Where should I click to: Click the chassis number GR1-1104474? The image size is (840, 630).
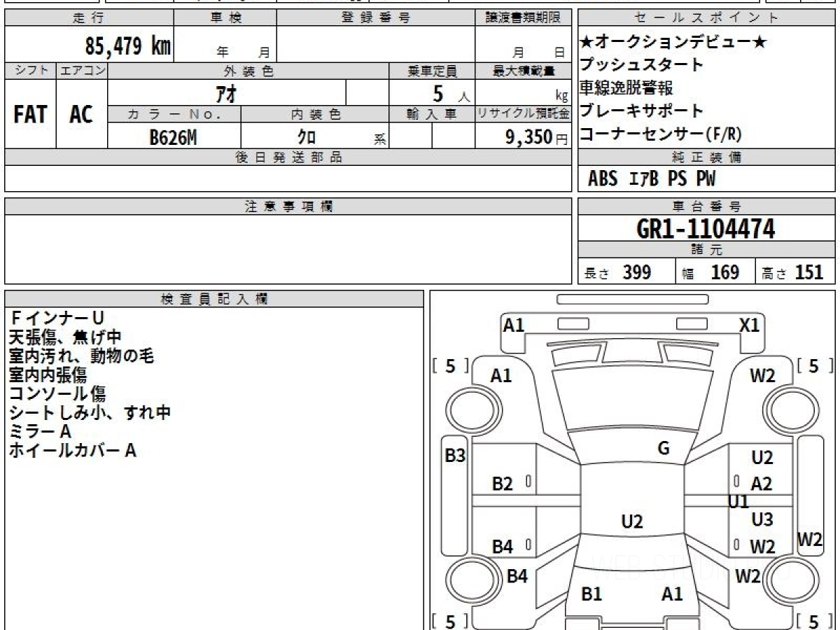tap(706, 228)
